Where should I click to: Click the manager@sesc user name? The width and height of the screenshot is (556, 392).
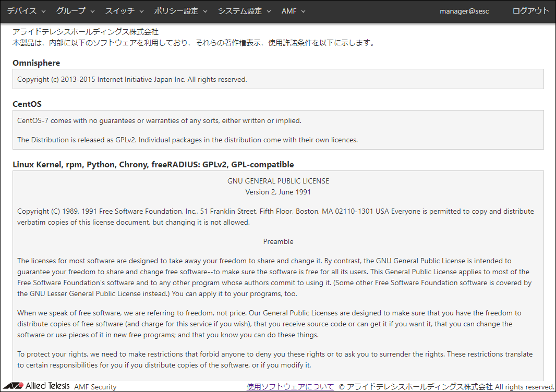(464, 11)
